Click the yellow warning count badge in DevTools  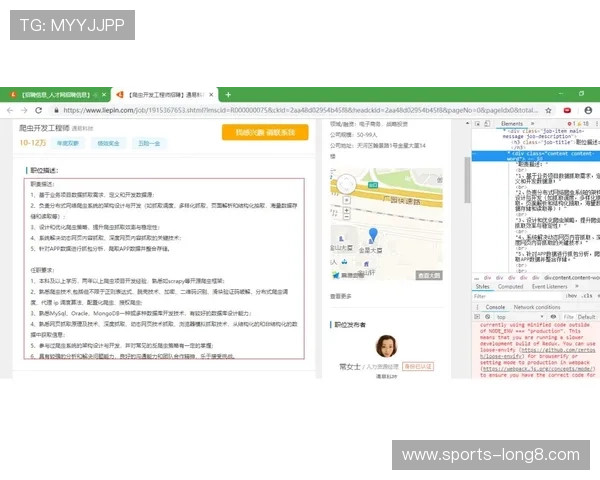(582, 124)
